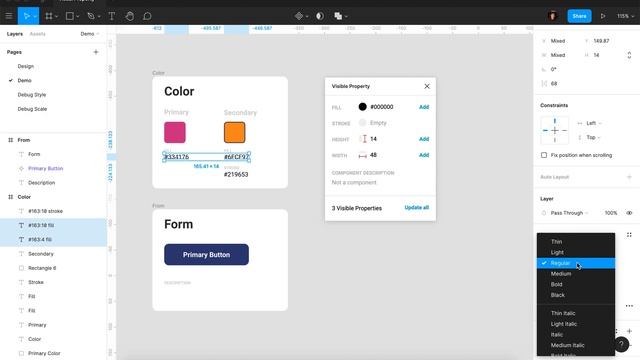Choose Thin font weight
Viewport: 640px width, 360px height.
(576, 242)
